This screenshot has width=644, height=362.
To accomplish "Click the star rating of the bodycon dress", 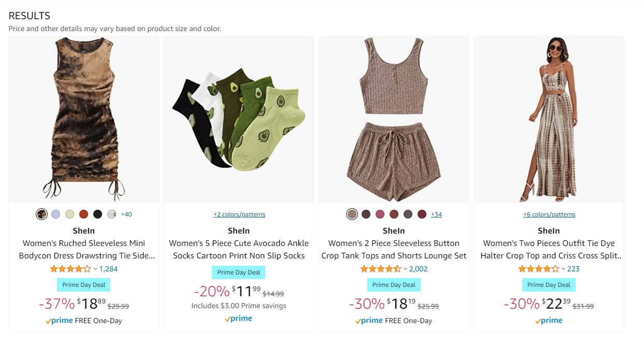I will click(69, 269).
